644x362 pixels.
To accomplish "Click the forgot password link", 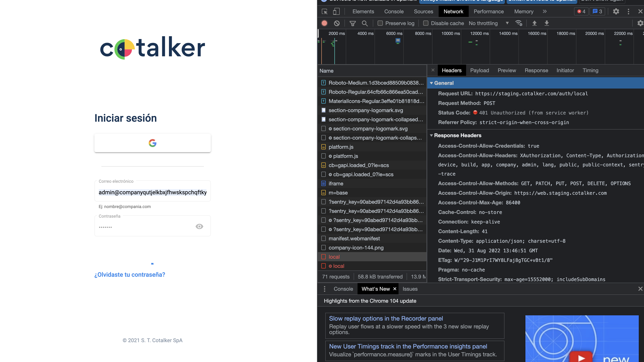I will click(130, 275).
